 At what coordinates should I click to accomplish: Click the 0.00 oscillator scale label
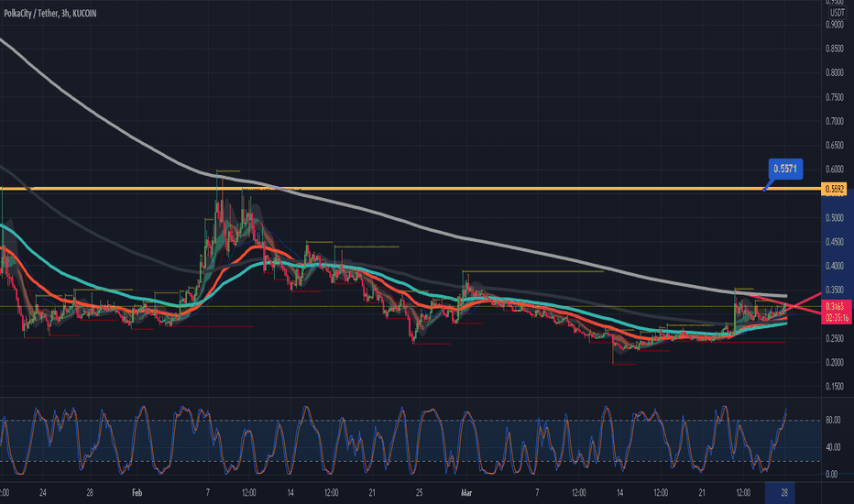coord(832,475)
